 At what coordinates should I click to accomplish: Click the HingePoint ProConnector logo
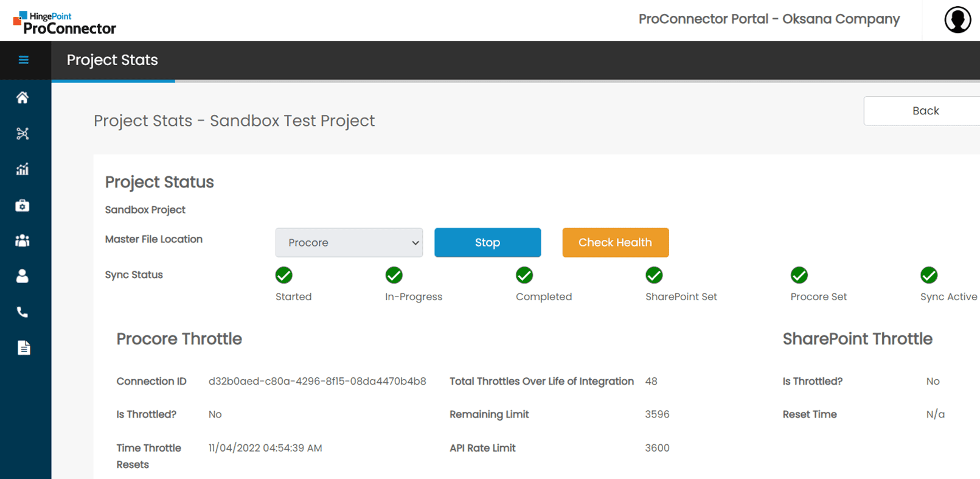pyautogui.click(x=64, y=21)
